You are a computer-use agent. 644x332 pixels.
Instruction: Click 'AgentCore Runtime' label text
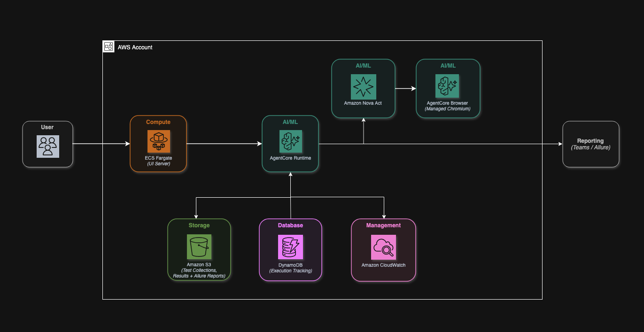pyautogui.click(x=290, y=158)
